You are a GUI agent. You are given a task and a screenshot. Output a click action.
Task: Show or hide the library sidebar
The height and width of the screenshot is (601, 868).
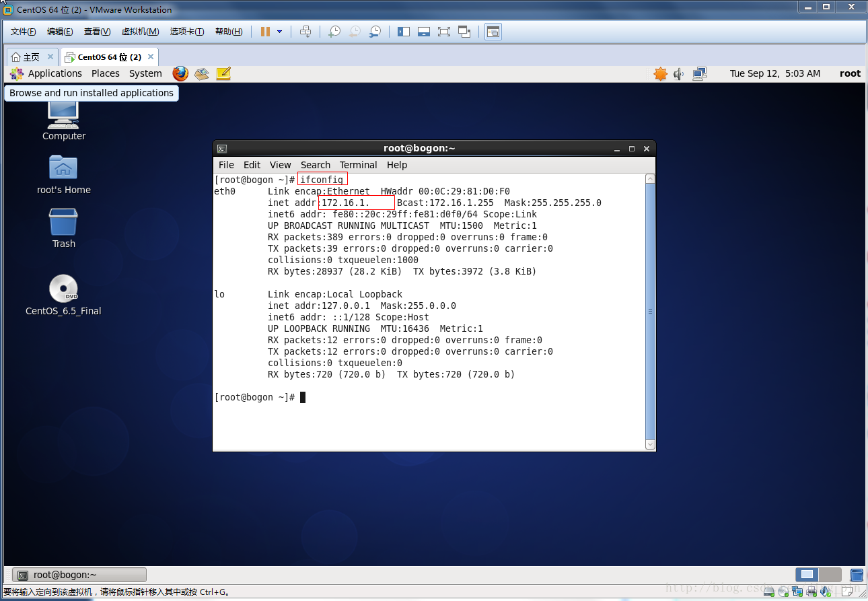pyautogui.click(x=404, y=32)
